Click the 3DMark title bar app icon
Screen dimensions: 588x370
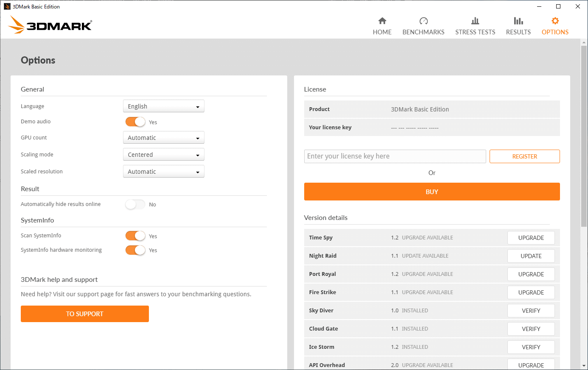tap(7, 6)
